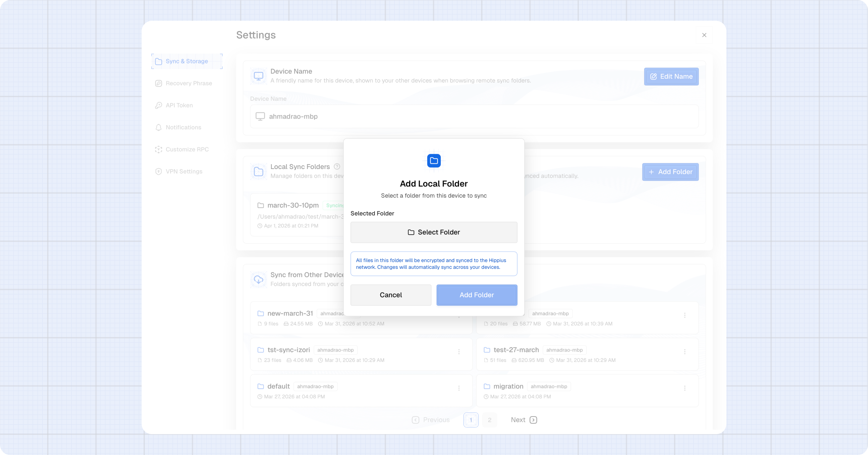
Task: Open Customize RPC section
Action: [x=187, y=149]
